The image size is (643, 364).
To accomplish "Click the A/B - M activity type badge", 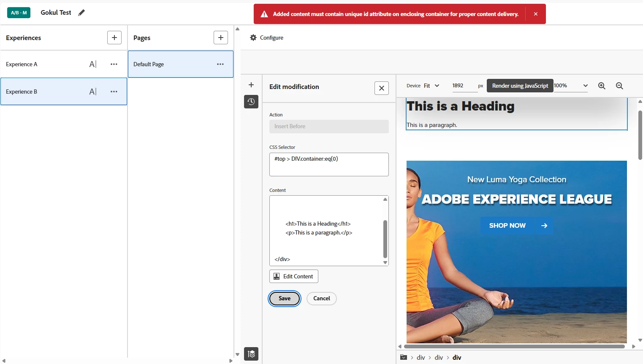I will pyautogui.click(x=19, y=13).
